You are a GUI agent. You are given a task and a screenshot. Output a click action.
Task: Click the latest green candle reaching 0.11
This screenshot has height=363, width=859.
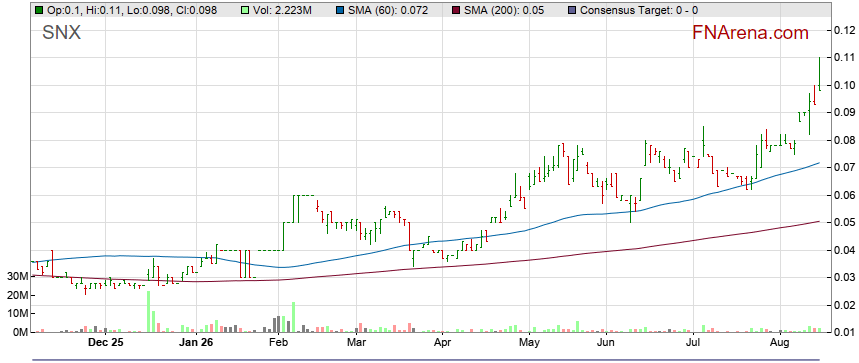[820, 73]
